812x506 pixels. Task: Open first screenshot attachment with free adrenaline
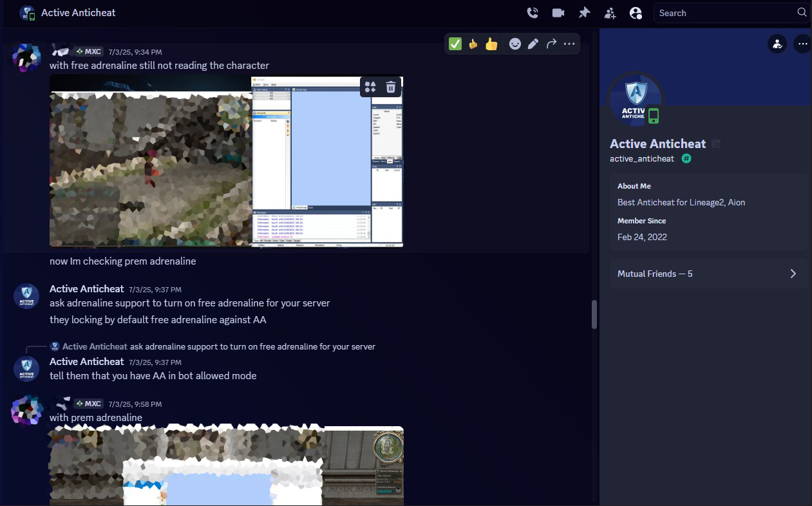coord(226,161)
